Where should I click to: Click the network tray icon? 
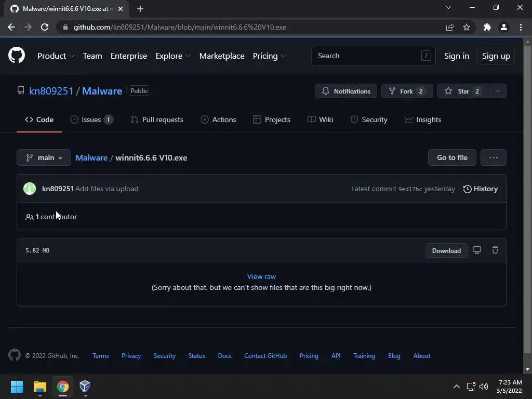(x=471, y=387)
